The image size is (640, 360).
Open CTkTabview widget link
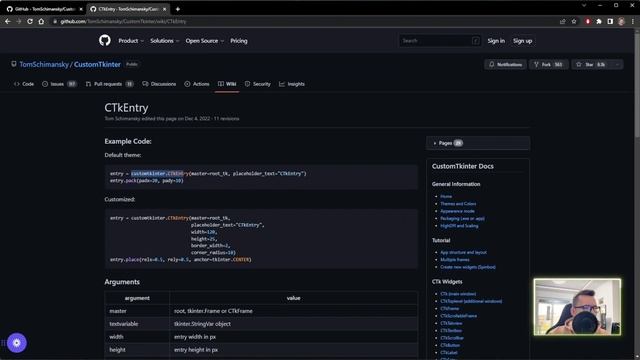[451, 323]
